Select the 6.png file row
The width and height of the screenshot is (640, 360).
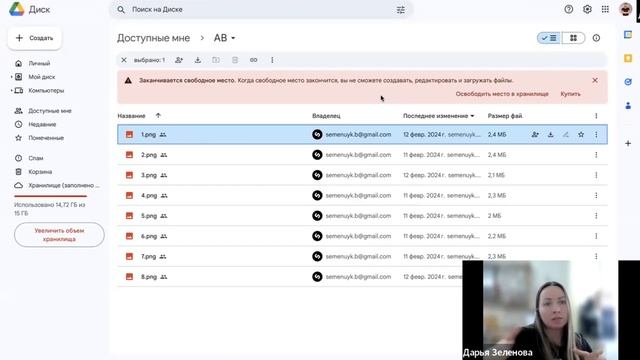pos(362,236)
